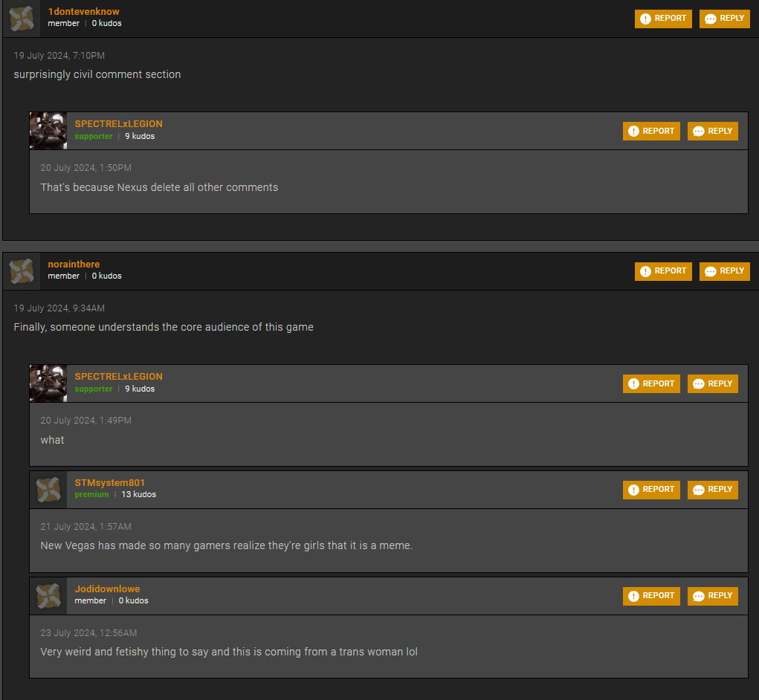The image size is (759, 700).
Task: Report STMsystem801's New Vegas meme comment
Action: click(651, 490)
